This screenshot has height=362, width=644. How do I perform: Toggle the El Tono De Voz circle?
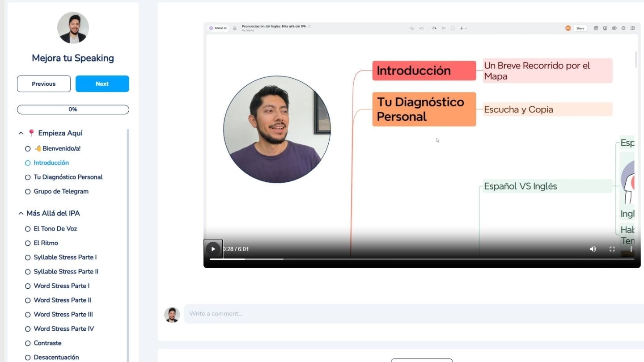pyautogui.click(x=28, y=229)
